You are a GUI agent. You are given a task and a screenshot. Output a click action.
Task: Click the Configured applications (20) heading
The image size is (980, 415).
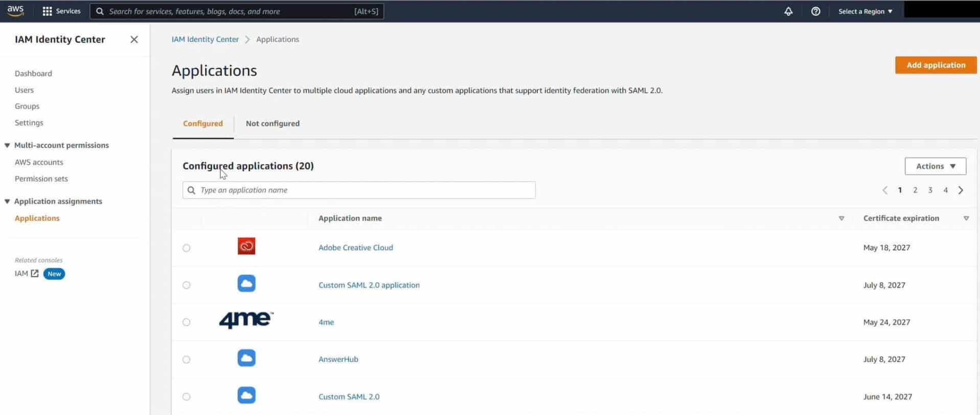[248, 166]
